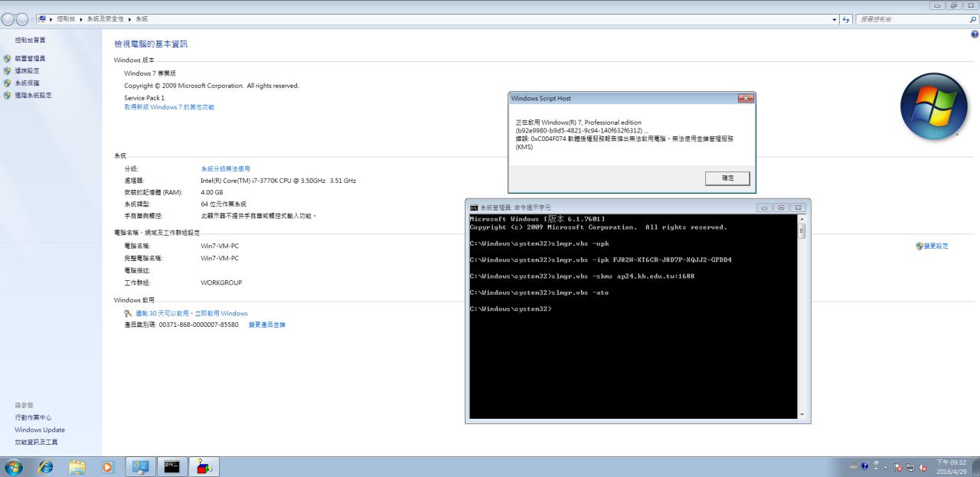This screenshot has height=477, width=980.
Task: Click shield icon beside 進階系統設定
Action: (8, 95)
